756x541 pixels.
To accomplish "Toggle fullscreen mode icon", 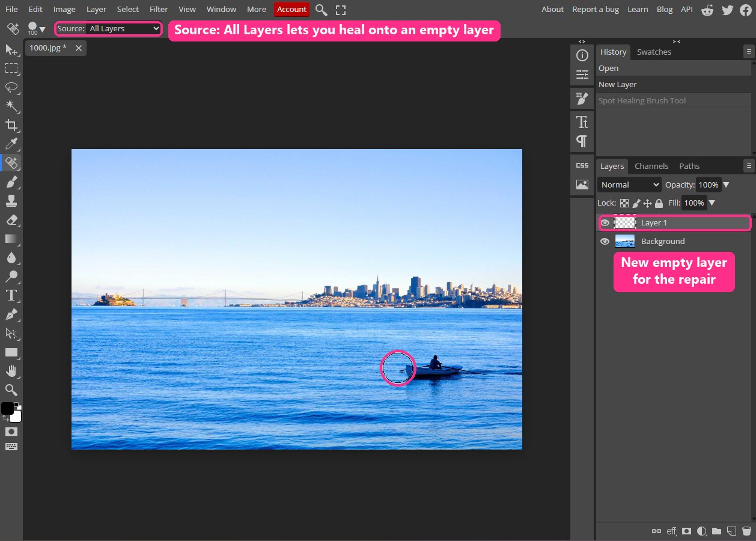I will pyautogui.click(x=341, y=10).
